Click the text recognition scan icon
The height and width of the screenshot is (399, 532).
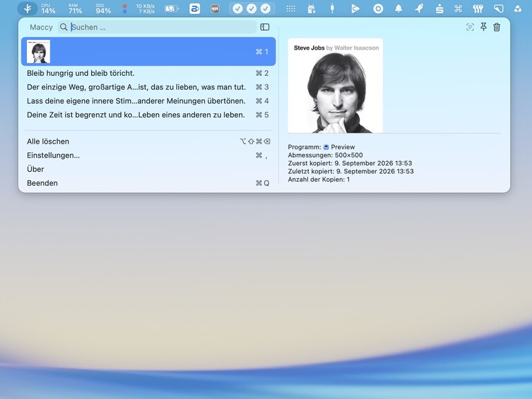coord(470,27)
